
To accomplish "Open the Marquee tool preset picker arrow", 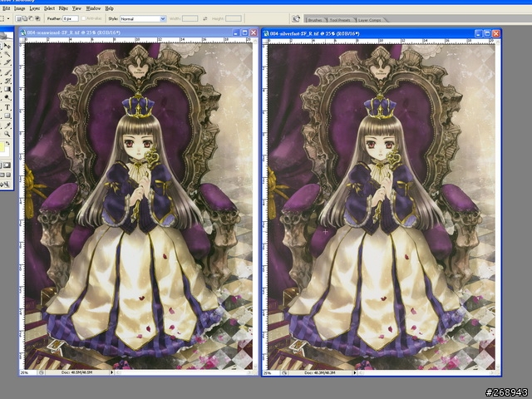I will tap(8, 18).
